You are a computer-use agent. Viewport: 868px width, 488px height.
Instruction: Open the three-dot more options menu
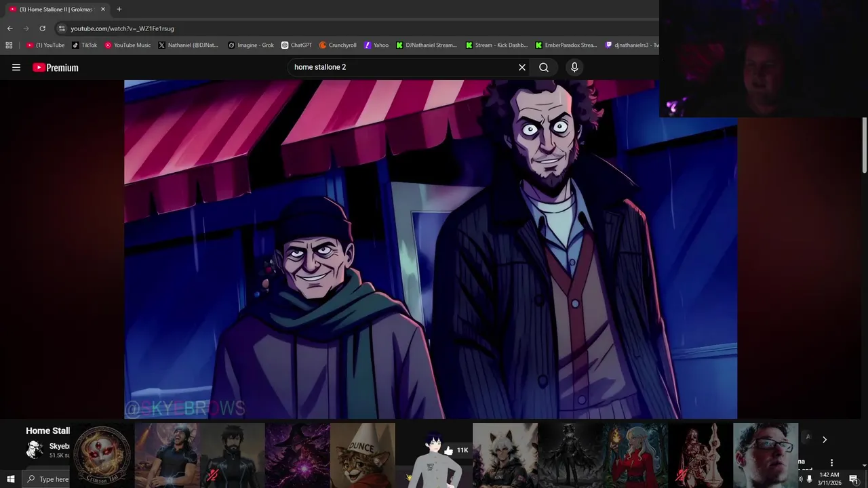(x=831, y=463)
